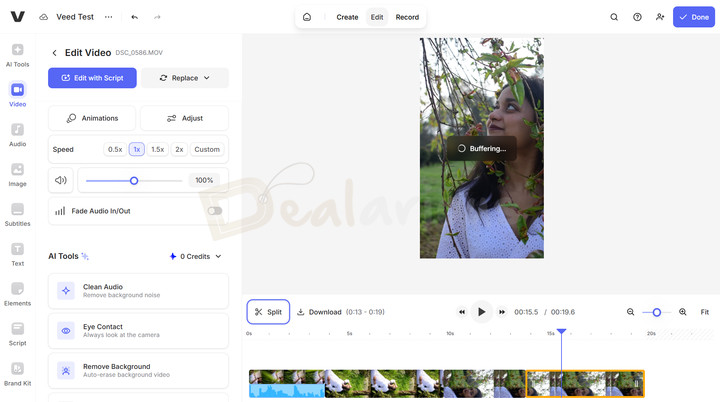Fit the timeline to view

pos(705,312)
